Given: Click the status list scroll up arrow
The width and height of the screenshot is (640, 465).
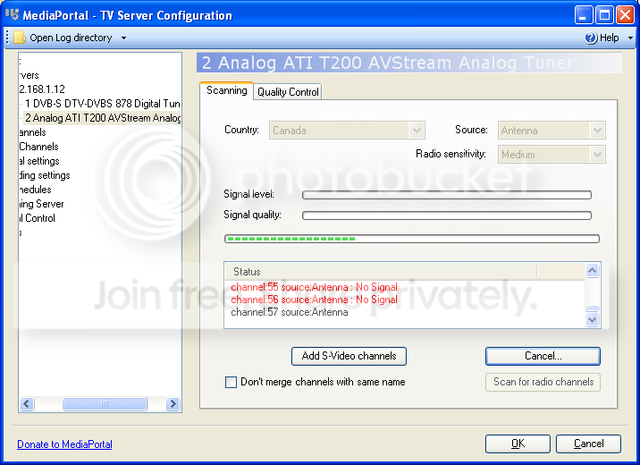Looking at the screenshot, I should point(592,270).
